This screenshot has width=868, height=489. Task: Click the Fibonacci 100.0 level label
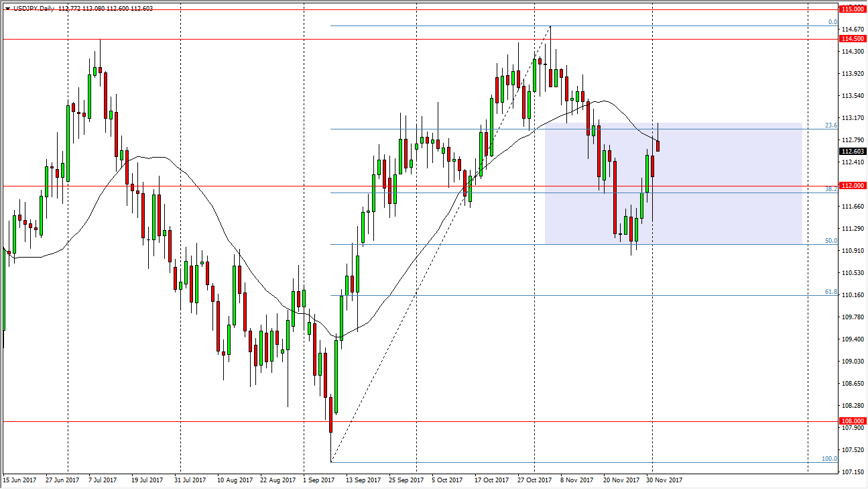pos(830,458)
